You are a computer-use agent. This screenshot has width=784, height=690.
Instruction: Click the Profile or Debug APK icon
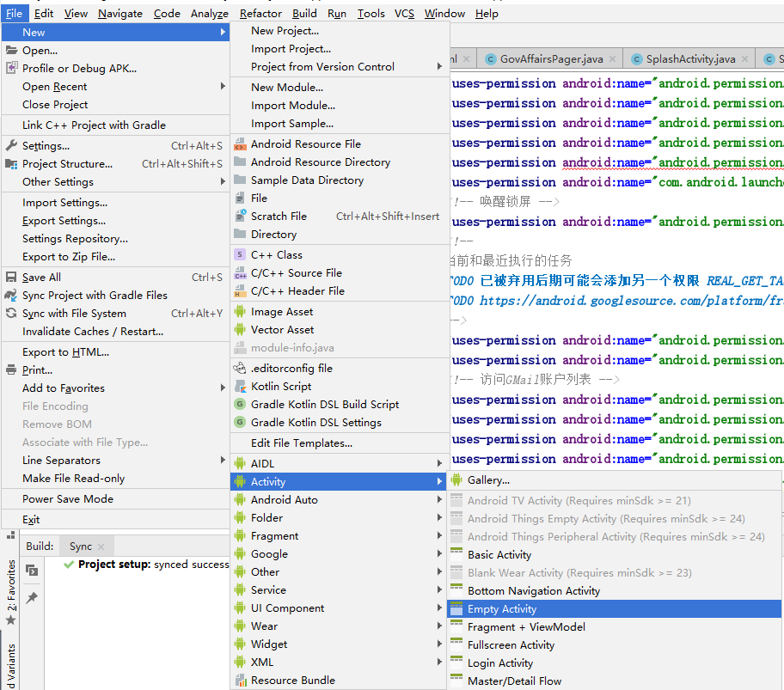click(11, 68)
